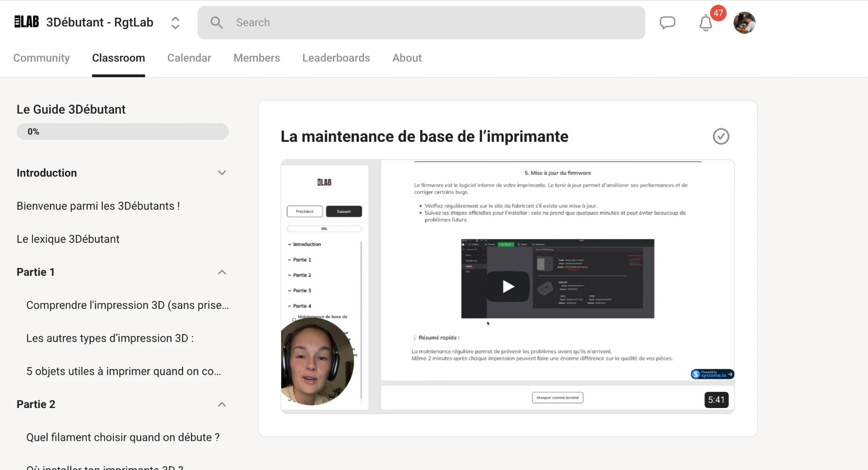Open Quel filament choisir quand on débute
Image resolution: width=868 pixels, height=470 pixels.
coord(123,437)
